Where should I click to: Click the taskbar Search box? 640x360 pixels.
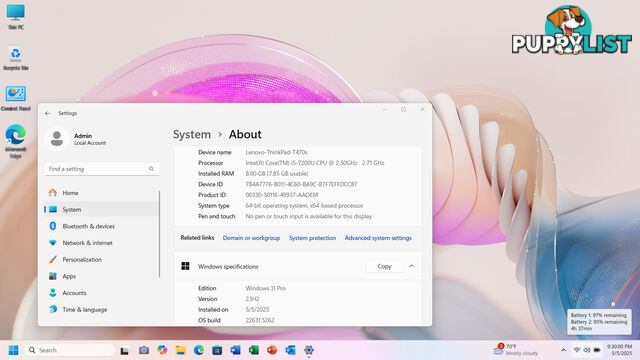tap(70, 350)
